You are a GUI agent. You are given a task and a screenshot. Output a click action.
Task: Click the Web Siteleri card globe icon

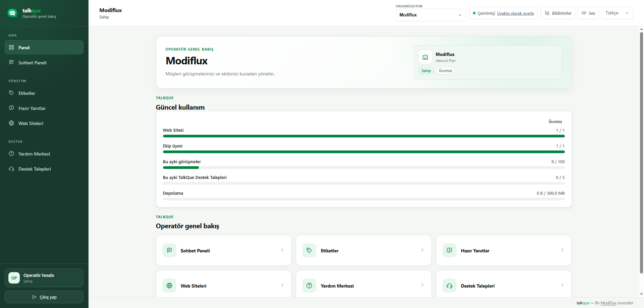[x=169, y=286]
